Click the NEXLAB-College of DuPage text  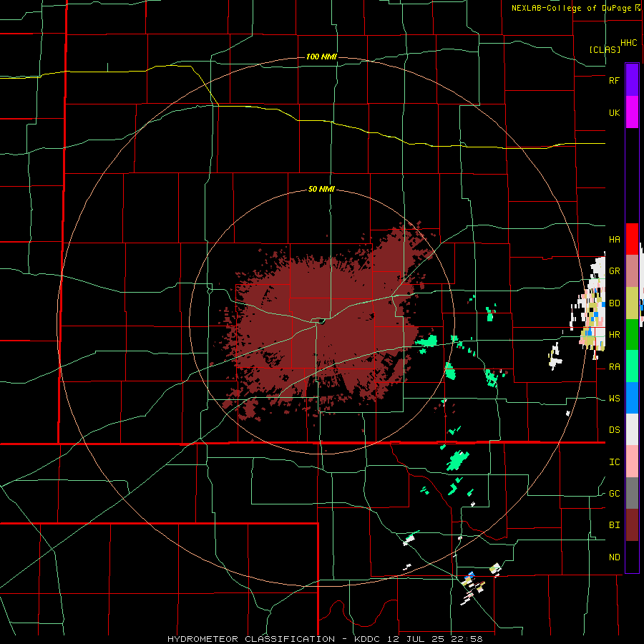click(572, 8)
